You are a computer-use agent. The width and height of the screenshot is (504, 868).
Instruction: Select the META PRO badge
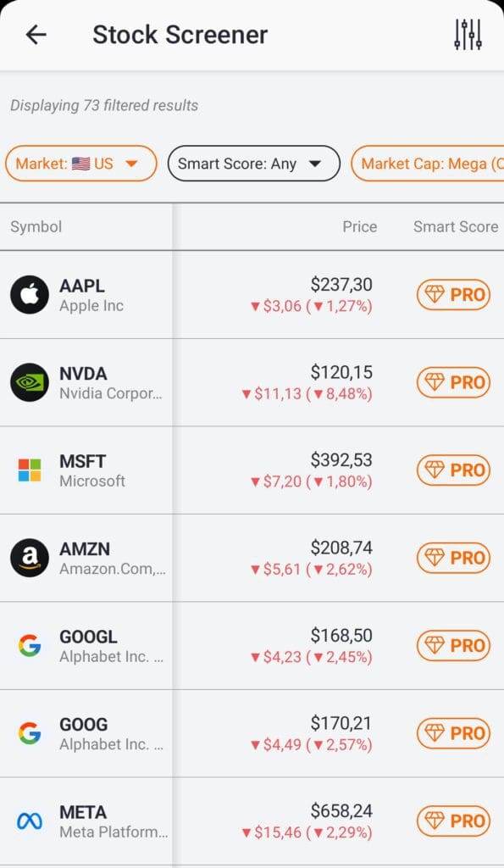click(x=453, y=821)
